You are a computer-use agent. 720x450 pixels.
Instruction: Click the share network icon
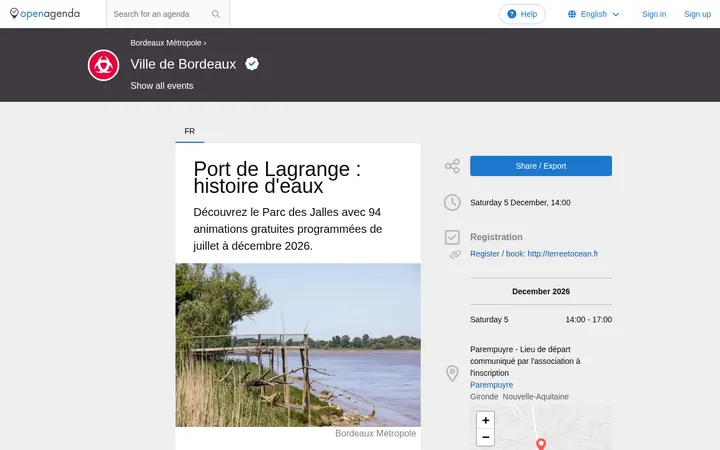coord(452,166)
